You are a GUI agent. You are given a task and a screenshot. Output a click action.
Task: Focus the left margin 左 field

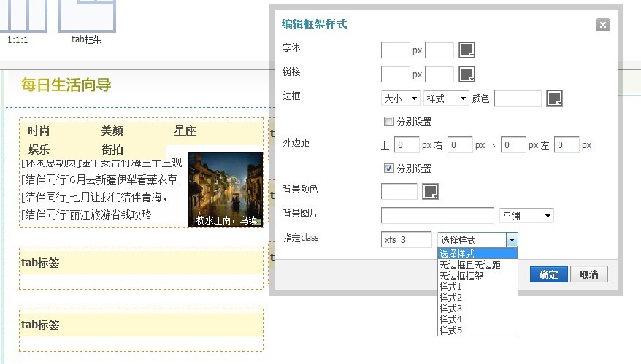pyautogui.click(x=567, y=144)
